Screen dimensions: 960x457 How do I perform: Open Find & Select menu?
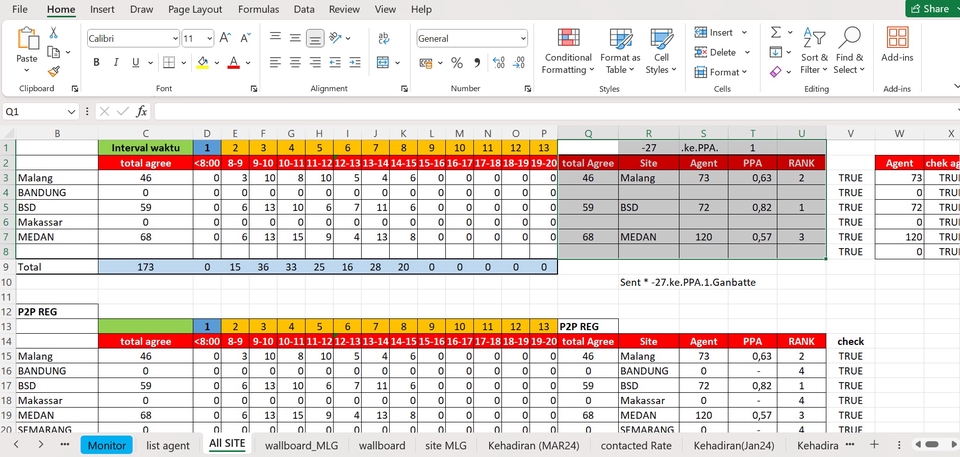(849, 51)
